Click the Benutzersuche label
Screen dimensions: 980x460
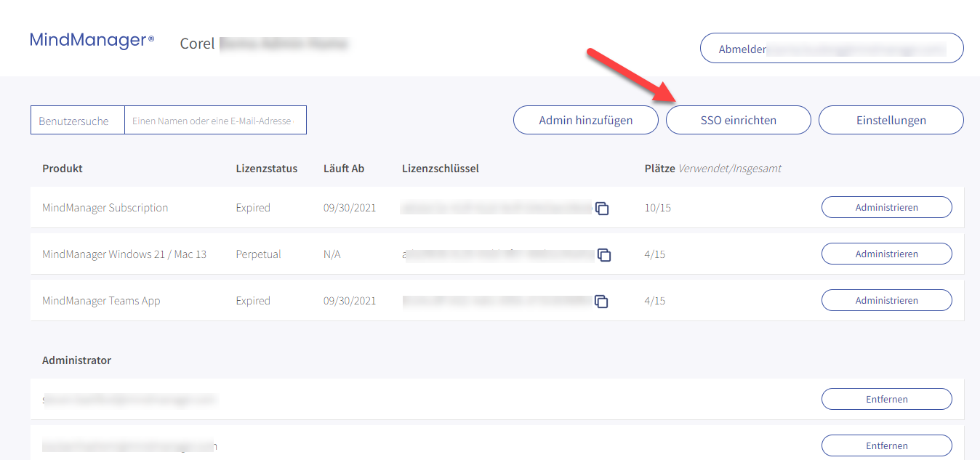[x=73, y=121]
